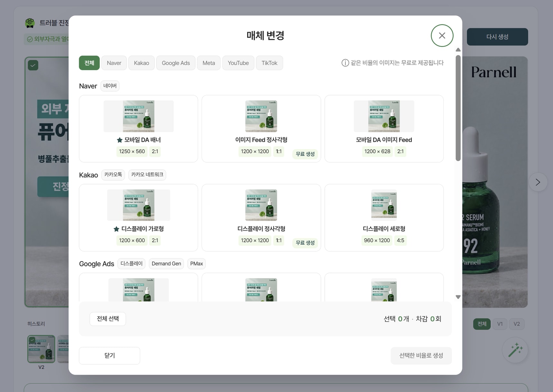Open the TikTok tab

click(269, 63)
